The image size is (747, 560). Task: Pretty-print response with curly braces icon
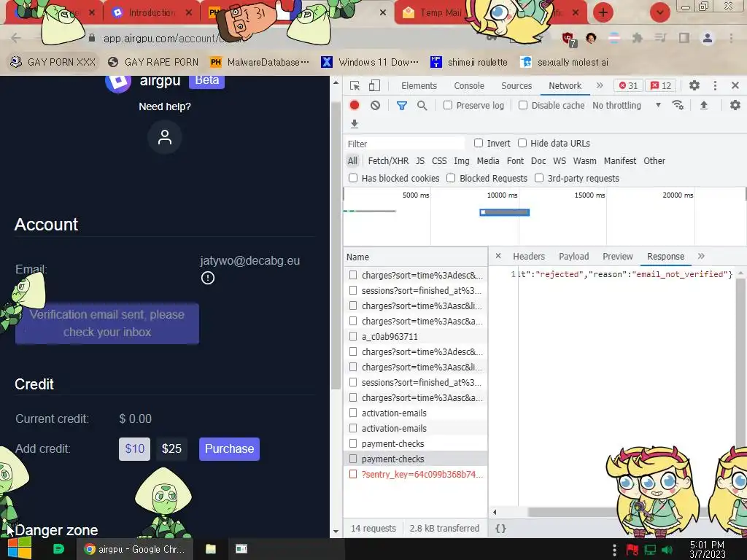(500, 528)
